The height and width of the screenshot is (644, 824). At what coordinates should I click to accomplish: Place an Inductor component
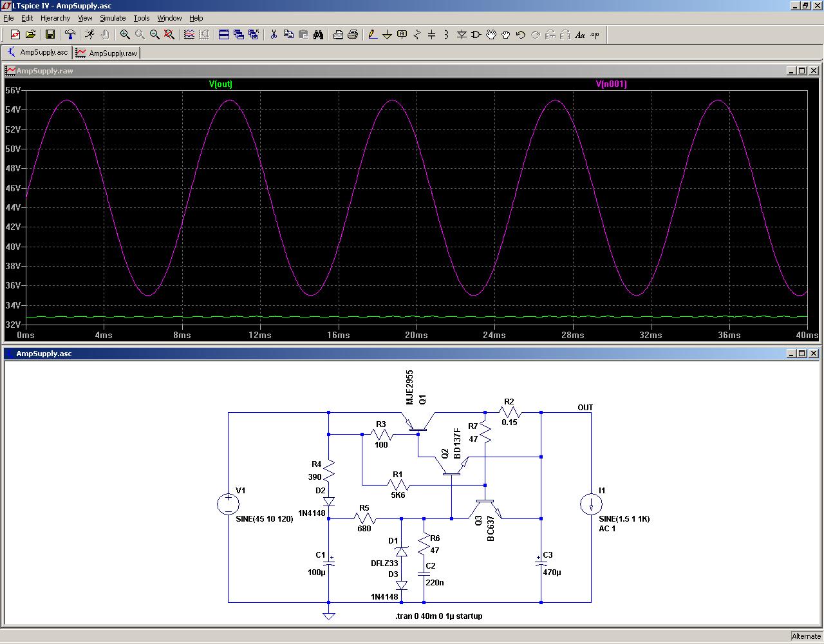tap(447, 35)
